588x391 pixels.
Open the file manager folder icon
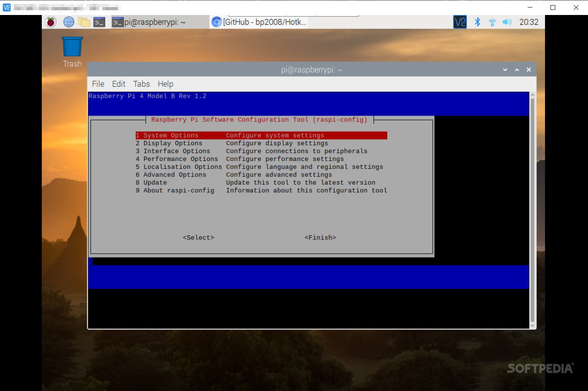click(x=84, y=22)
